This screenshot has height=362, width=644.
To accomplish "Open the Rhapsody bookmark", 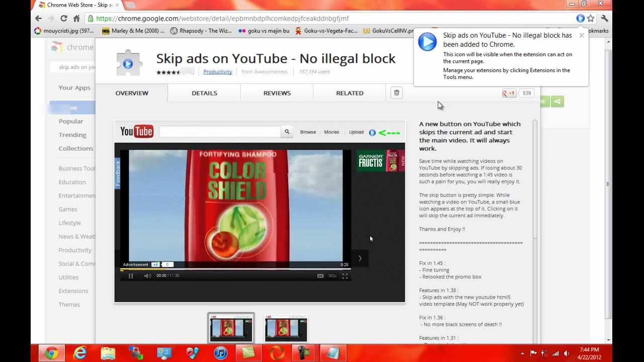I will tap(201, 31).
